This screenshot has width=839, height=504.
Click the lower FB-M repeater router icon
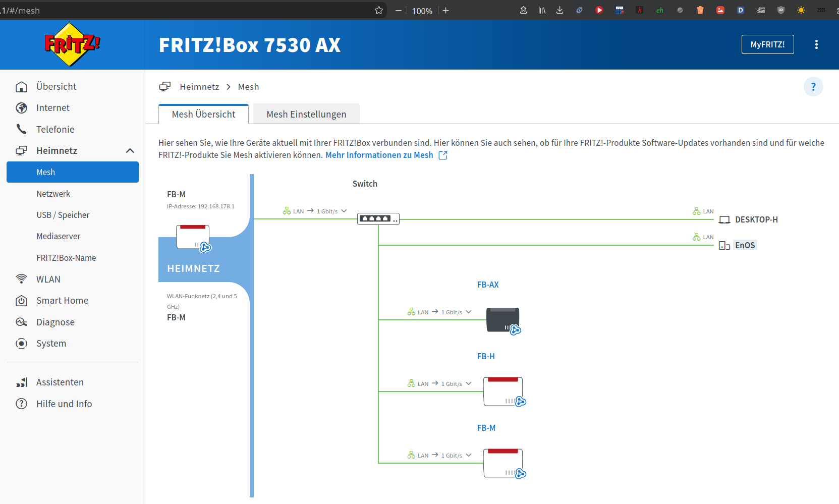point(504,463)
